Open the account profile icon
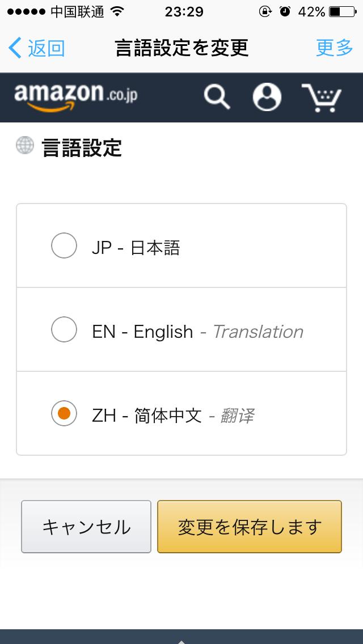 click(267, 98)
